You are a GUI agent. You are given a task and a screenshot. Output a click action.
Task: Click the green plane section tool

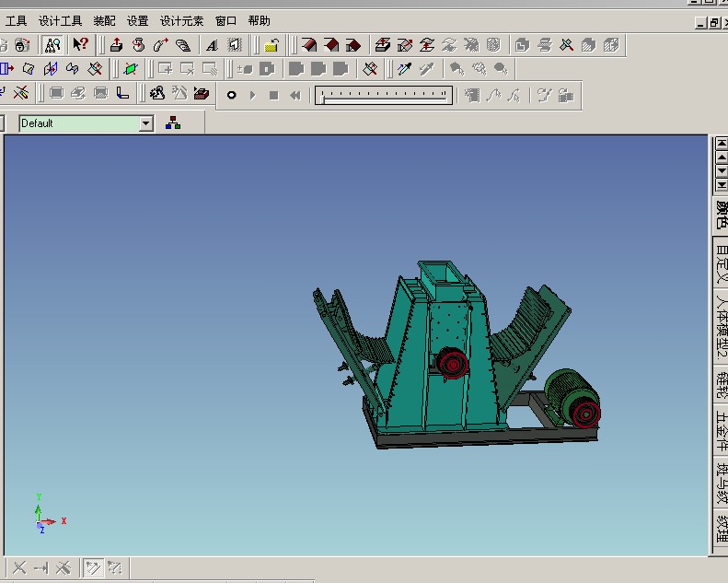(x=131, y=69)
